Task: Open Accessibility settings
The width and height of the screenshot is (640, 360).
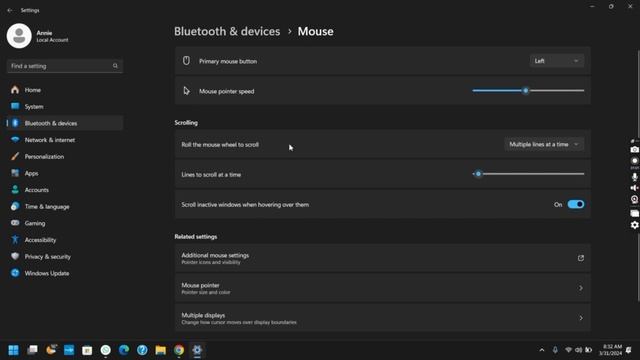Action: point(64,240)
